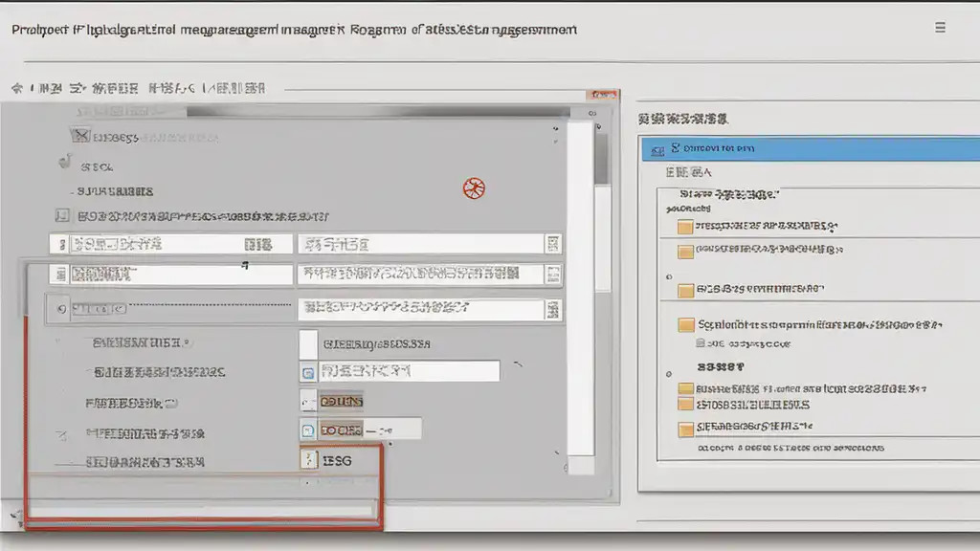The image size is (980, 551).
Task: Select the radio button on the dotted-line row
Action: (61, 309)
